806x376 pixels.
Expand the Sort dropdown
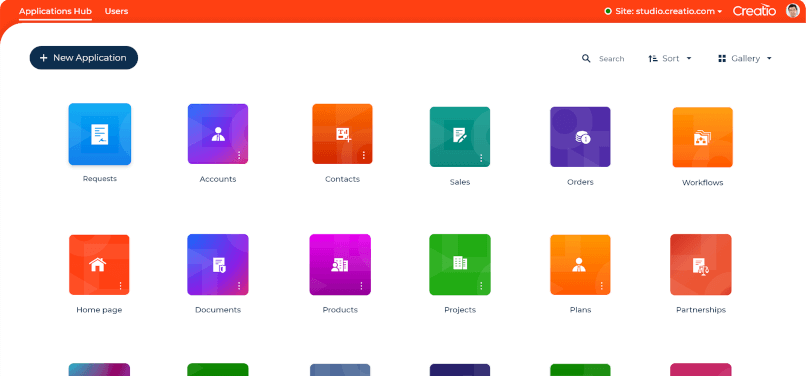point(670,59)
